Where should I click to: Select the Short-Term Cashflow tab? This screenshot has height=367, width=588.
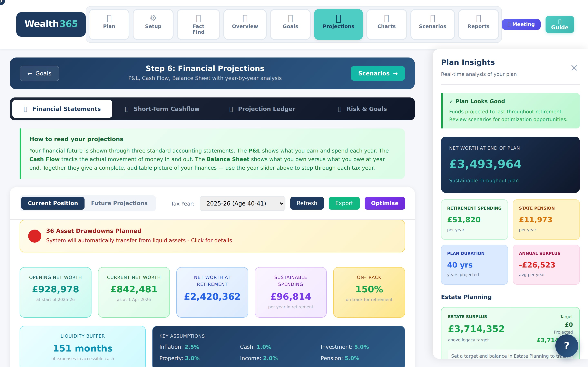coord(162,109)
